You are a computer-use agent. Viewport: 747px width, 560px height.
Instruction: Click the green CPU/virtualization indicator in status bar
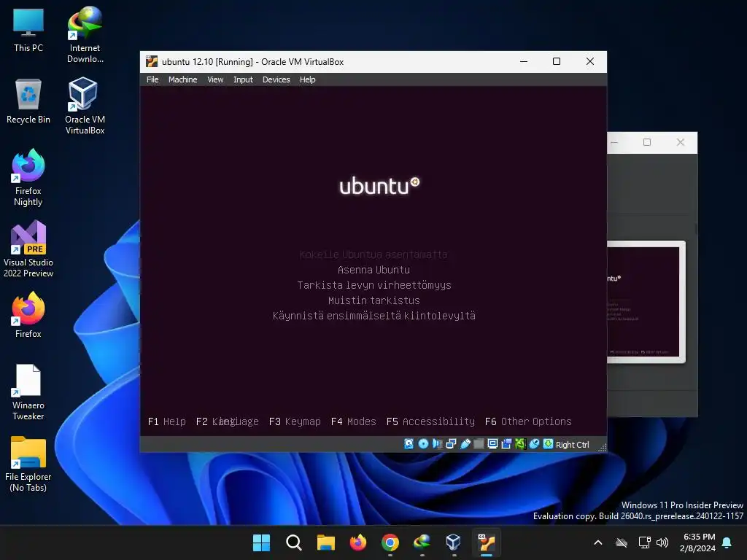520,444
